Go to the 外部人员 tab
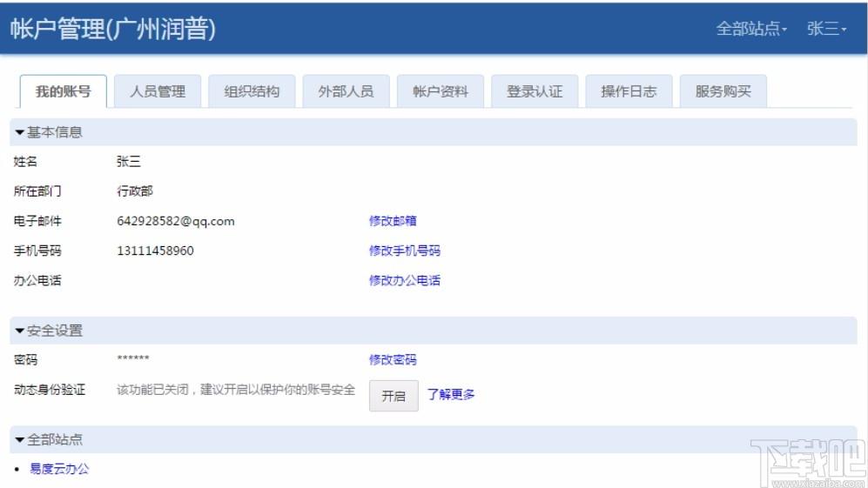This screenshot has width=868, height=488. (x=346, y=91)
